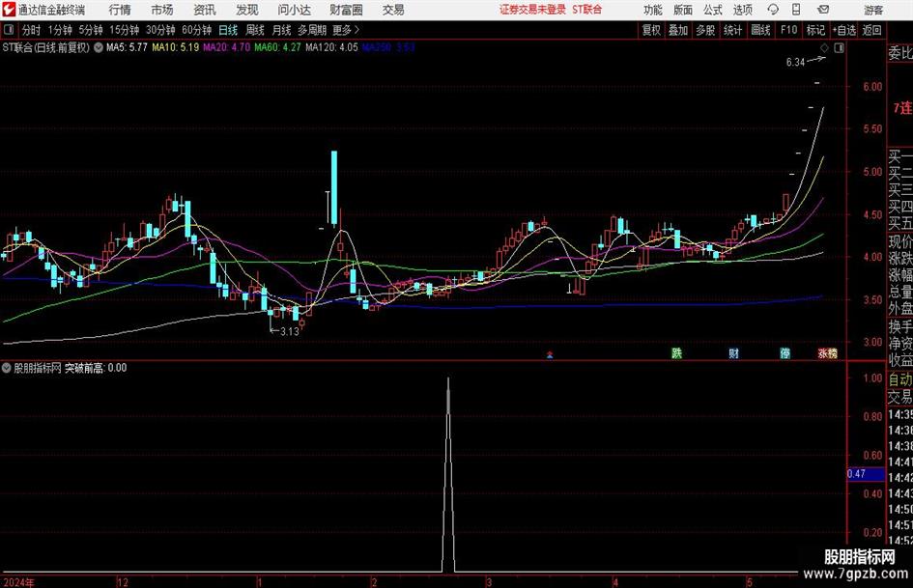Switch to 30分钟 period
The width and height of the screenshot is (913, 588).
(160, 30)
